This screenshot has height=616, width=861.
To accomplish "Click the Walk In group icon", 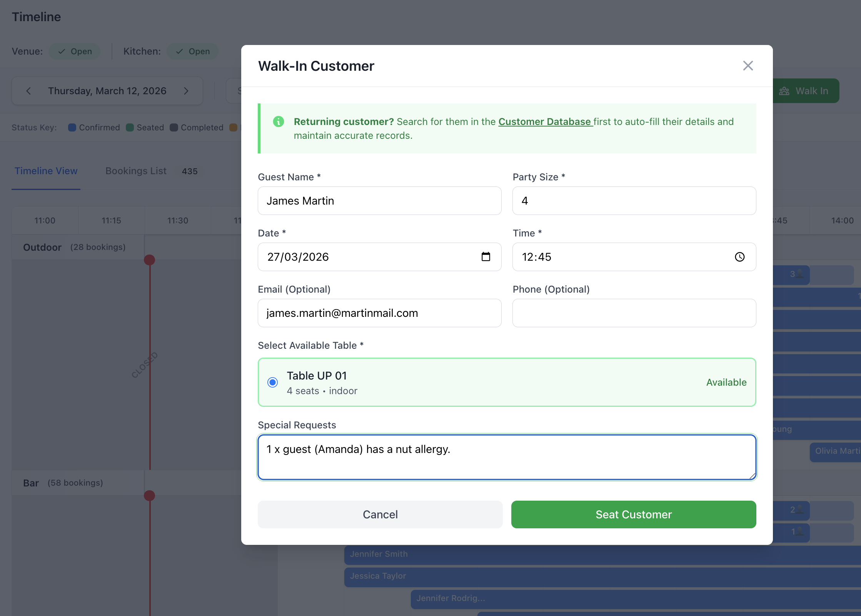I will tap(784, 91).
